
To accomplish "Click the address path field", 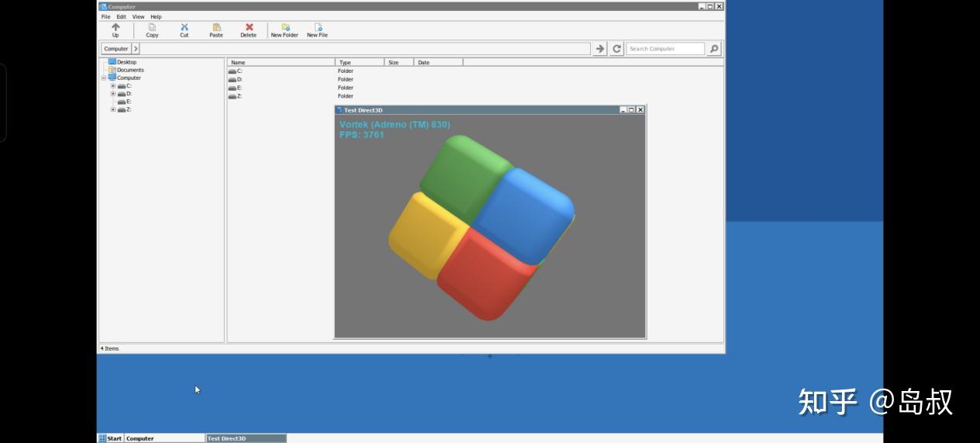I will [365, 49].
